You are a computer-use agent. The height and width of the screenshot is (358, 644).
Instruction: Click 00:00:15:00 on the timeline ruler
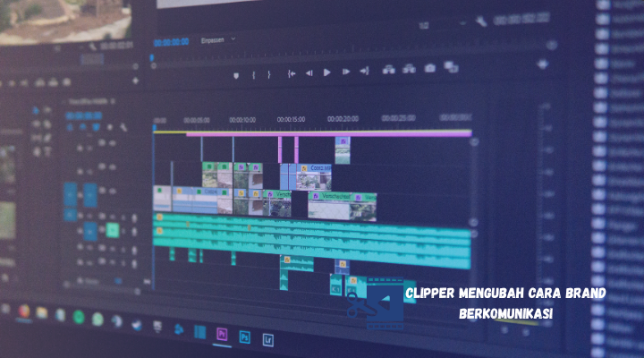click(291, 119)
